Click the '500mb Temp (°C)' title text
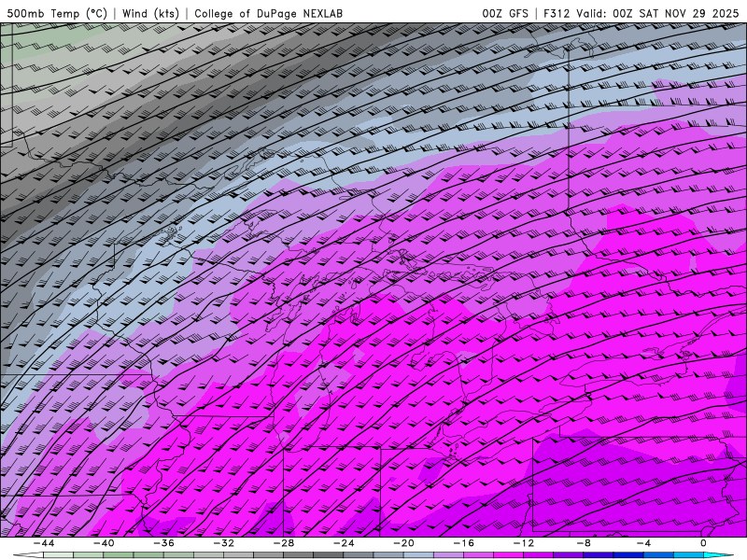Screen dimensions: 747x560 coord(57,13)
